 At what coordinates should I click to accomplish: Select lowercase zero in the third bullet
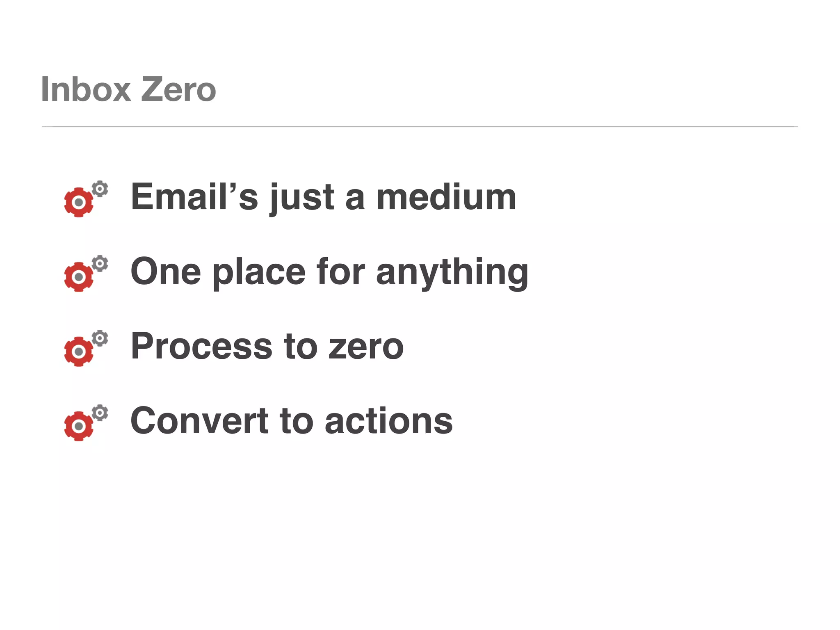[366, 347]
